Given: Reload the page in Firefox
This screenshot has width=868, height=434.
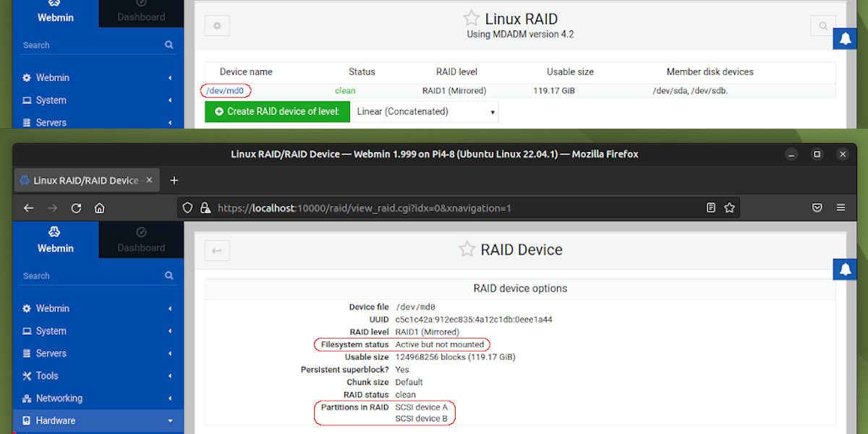Looking at the screenshot, I should 76,208.
